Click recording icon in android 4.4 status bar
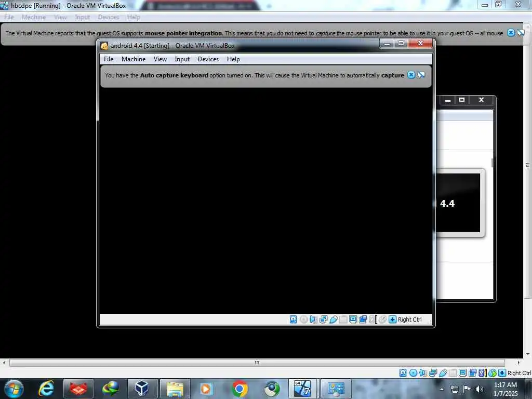Viewport: 532px width, 399px height. [363, 320]
